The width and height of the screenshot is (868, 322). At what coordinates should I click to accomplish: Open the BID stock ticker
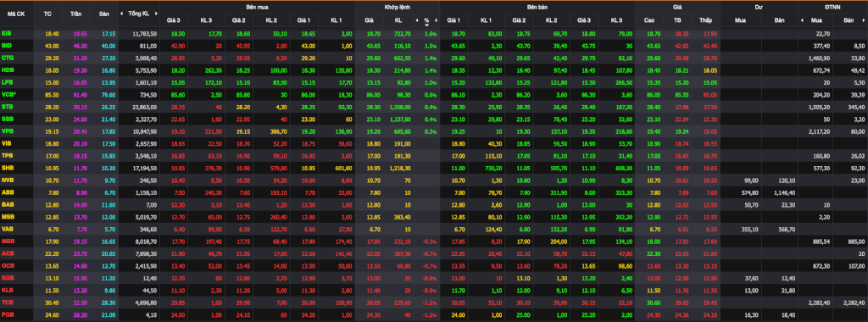[6, 46]
